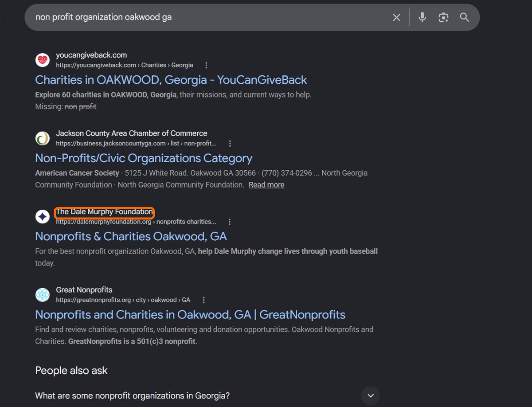
Task: Click the Missing: non profit text
Action: pos(66,106)
